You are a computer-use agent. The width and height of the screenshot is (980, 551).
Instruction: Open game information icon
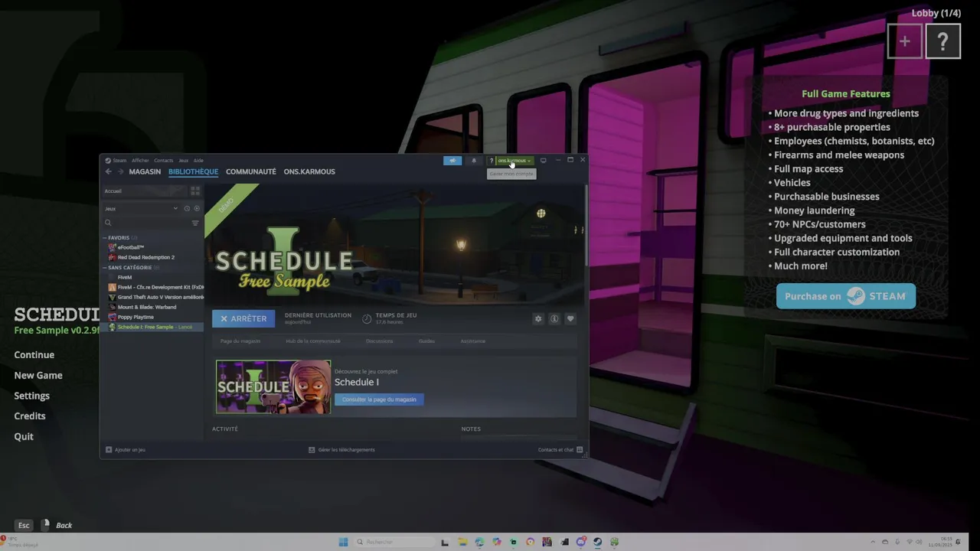tap(554, 318)
